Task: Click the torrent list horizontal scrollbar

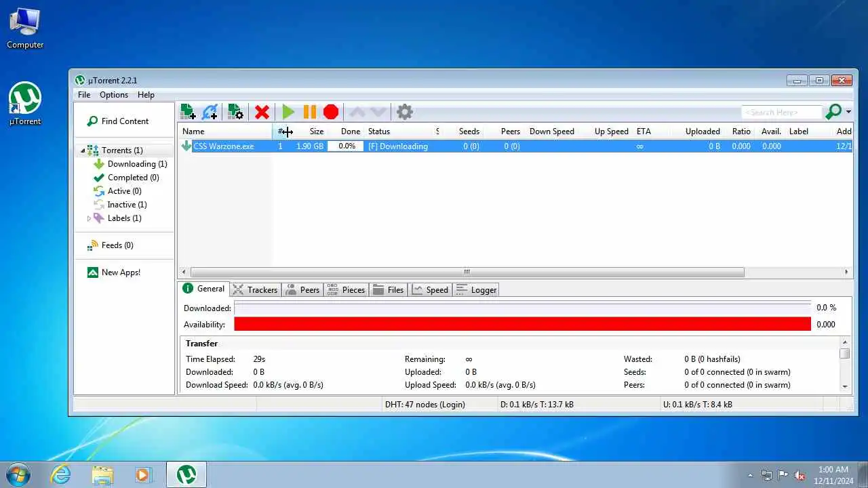Action: pyautogui.click(x=467, y=272)
